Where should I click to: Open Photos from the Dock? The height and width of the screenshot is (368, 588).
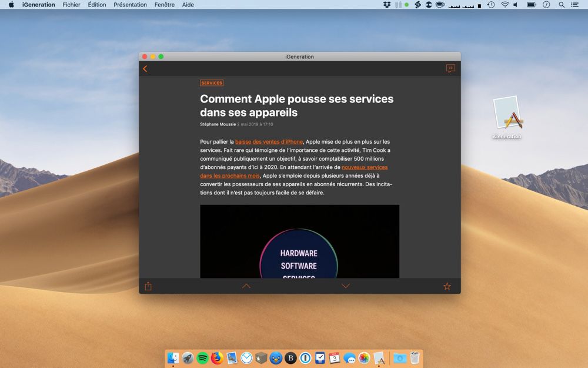tap(364, 358)
